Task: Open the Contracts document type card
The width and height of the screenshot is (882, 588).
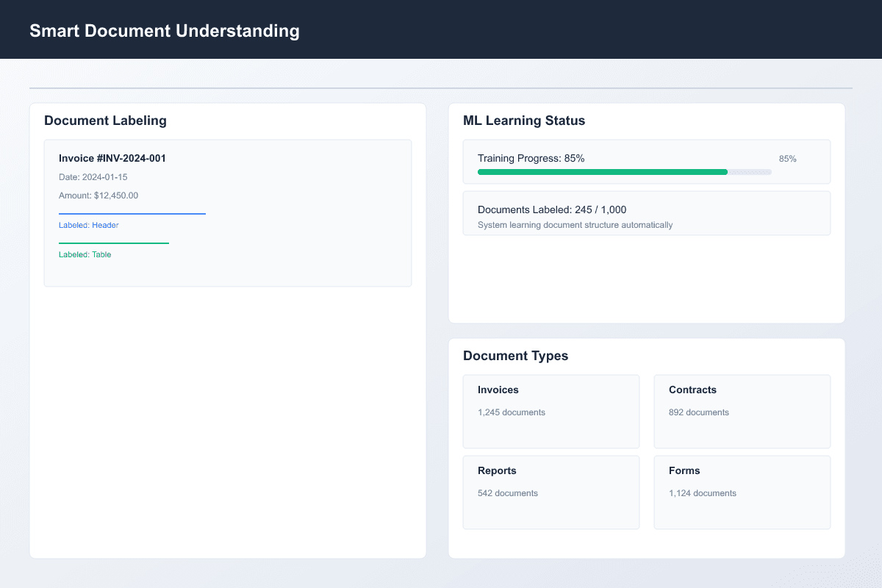Action: [742, 411]
